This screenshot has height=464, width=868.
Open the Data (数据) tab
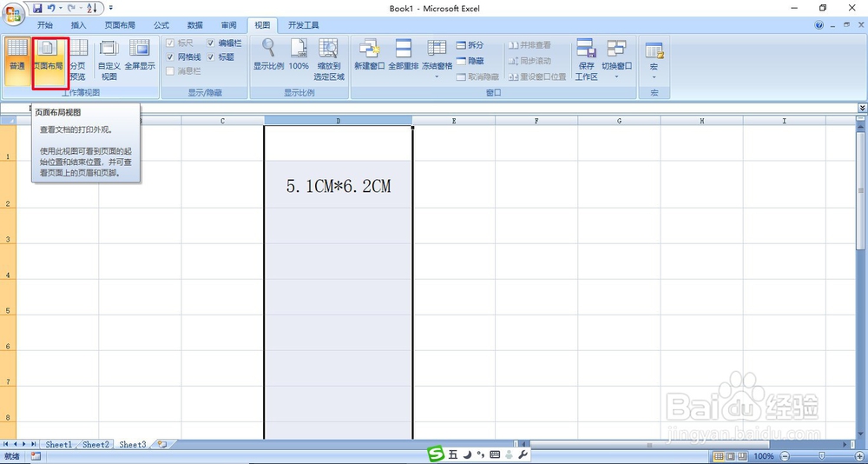(194, 25)
